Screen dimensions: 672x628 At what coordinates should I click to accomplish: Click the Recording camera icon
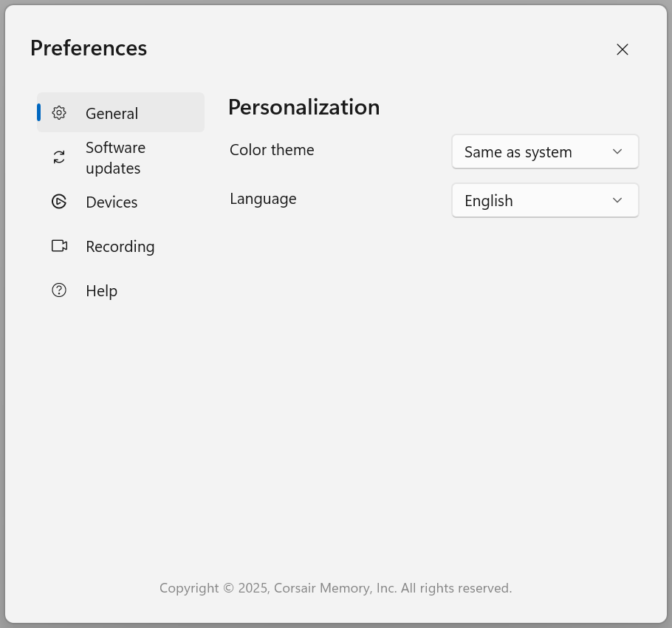[59, 246]
